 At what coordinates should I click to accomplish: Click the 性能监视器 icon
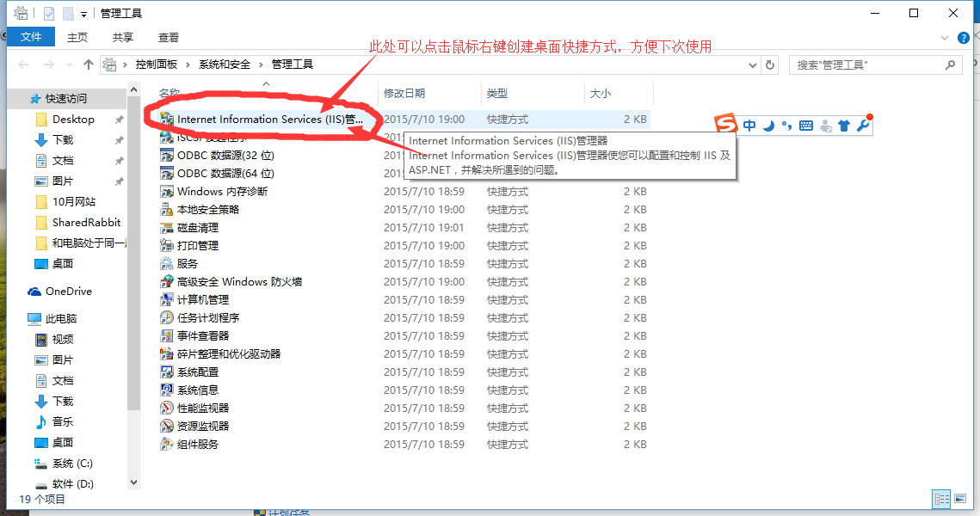tap(166, 408)
